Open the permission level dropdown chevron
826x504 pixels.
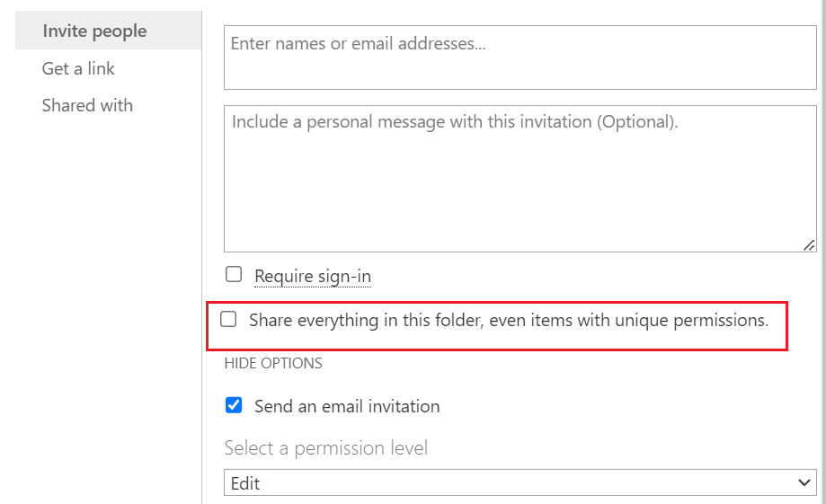(804, 482)
